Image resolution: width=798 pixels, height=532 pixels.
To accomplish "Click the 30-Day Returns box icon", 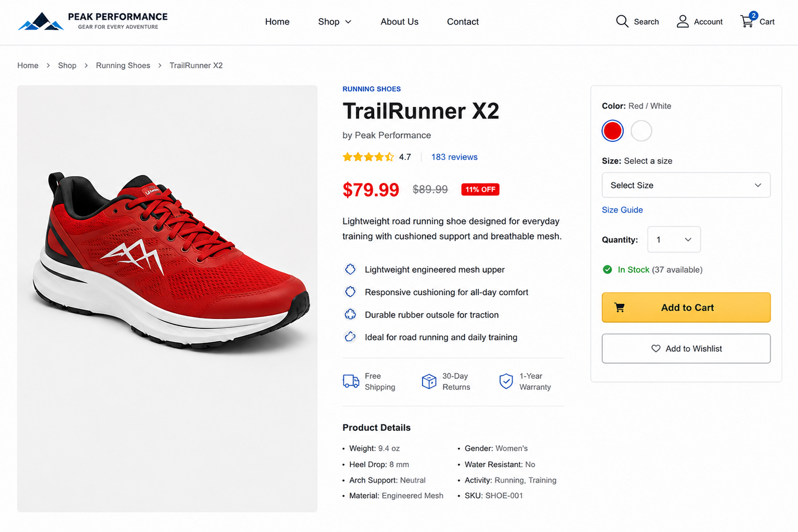I will tap(429, 381).
